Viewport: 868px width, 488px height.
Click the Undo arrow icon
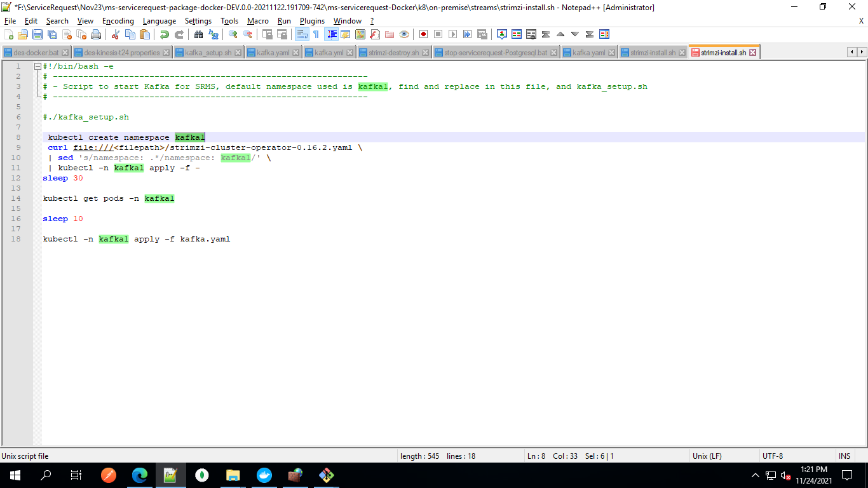tap(165, 34)
